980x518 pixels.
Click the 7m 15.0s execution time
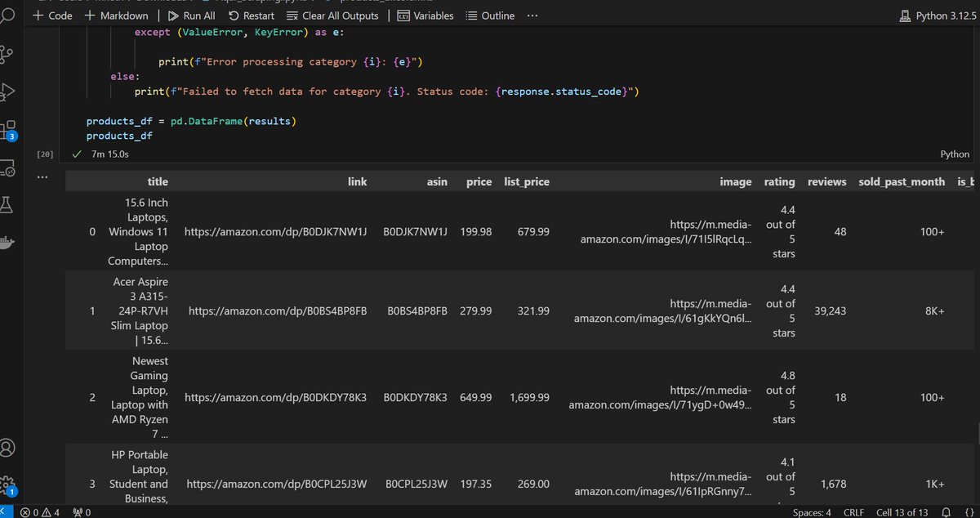[x=110, y=154]
